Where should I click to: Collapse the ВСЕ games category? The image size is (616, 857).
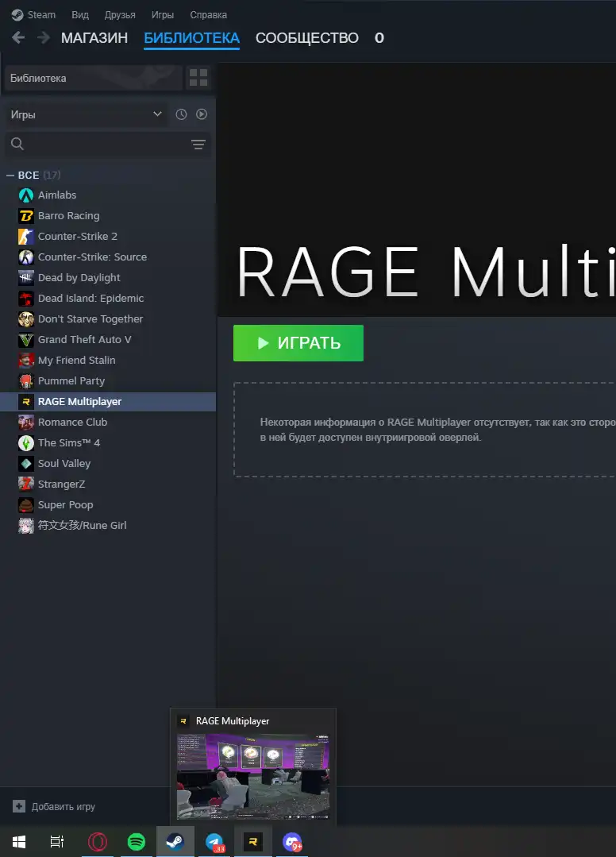pyautogui.click(x=10, y=176)
